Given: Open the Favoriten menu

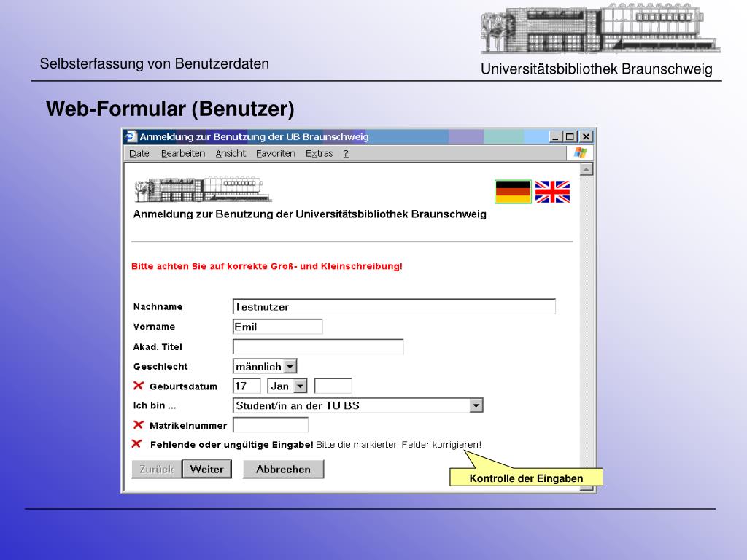Looking at the screenshot, I should pyautogui.click(x=275, y=153).
